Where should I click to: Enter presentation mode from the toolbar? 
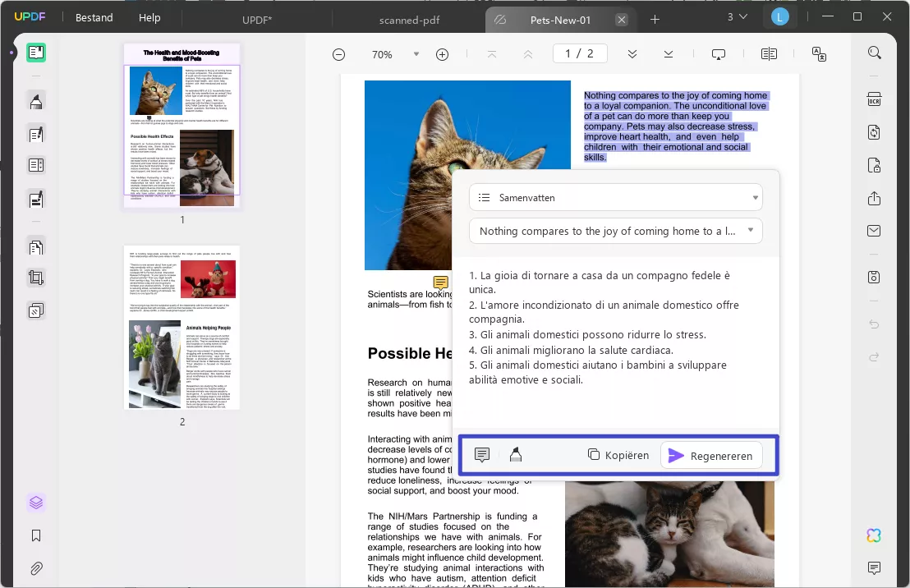coord(719,53)
